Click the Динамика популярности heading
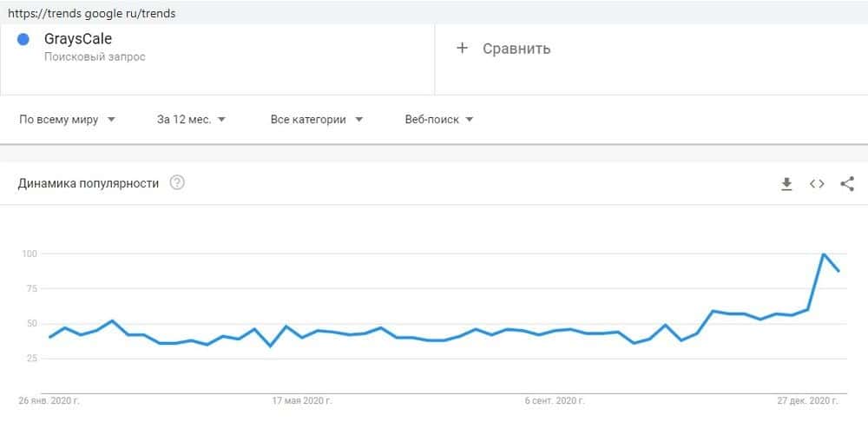The height and width of the screenshot is (422, 868). click(x=89, y=183)
